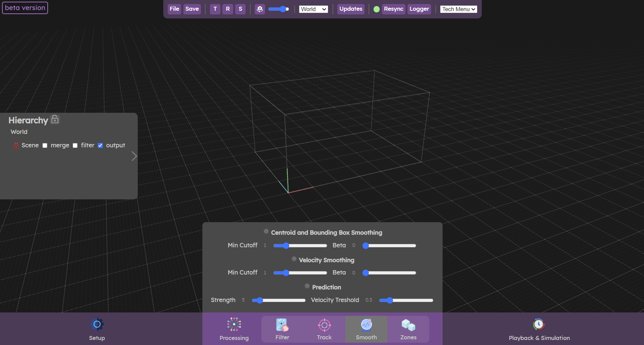This screenshot has width=644, height=345.
Task: Select the R rotate mode
Action: (x=228, y=9)
